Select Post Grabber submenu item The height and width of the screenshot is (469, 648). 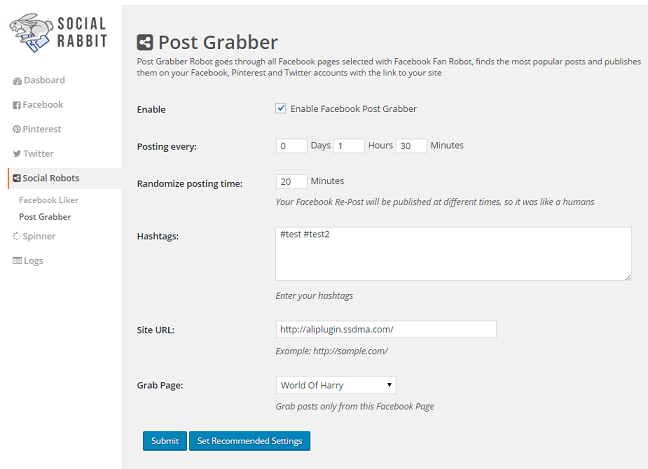pos(45,216)
